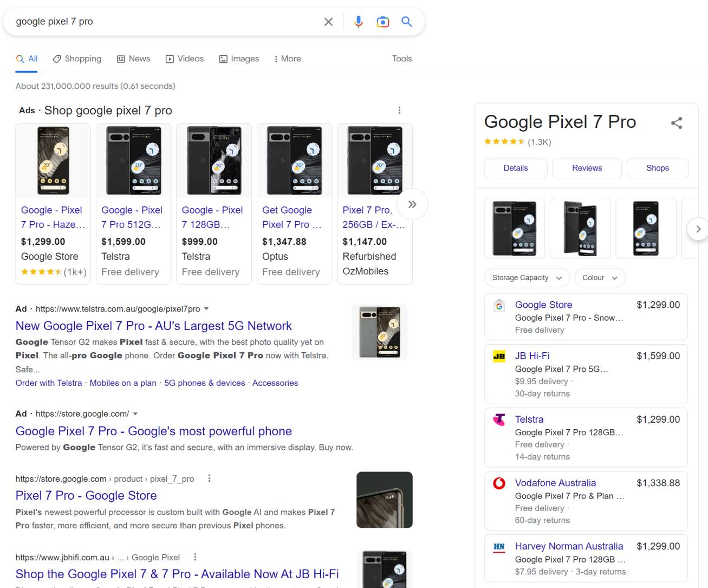Viewport: 708px width, 588px height.
Task: Switch to the News tab
Action: 133,59
